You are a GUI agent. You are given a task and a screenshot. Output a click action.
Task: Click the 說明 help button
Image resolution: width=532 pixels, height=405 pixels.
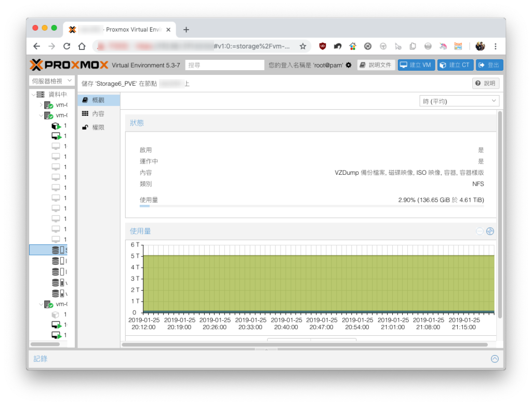coord(486,83)
